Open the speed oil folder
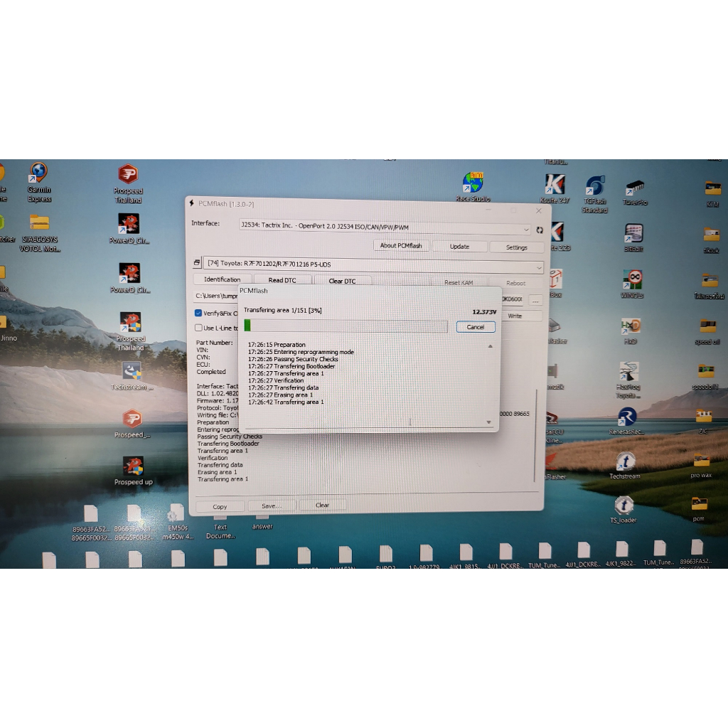The width and height of the screenshot is (728, 728). tap(707, 331)
